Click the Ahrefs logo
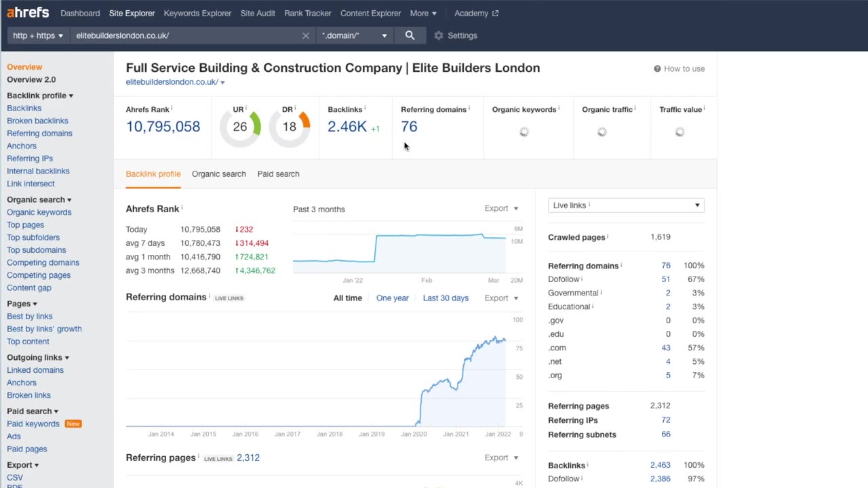The image size is (868, 488). coord(28,13)
